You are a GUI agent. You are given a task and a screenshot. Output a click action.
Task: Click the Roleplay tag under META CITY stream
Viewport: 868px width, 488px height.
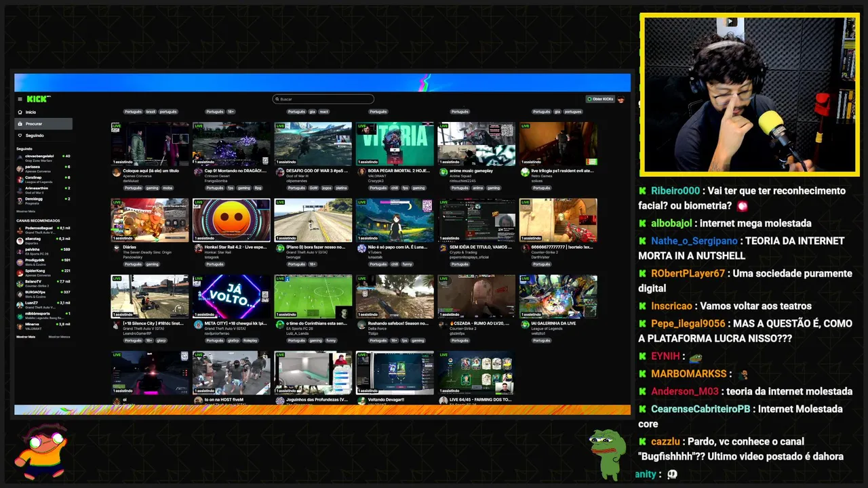250,340
